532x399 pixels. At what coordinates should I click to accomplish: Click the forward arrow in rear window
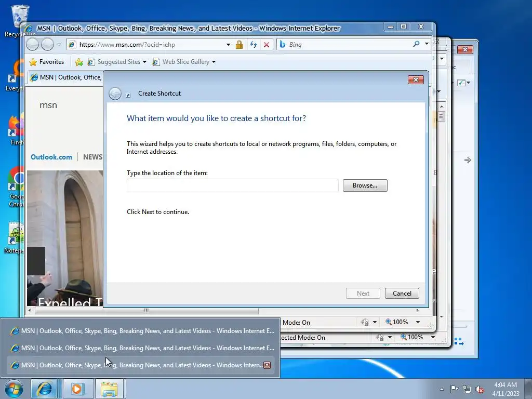point(468,160)
